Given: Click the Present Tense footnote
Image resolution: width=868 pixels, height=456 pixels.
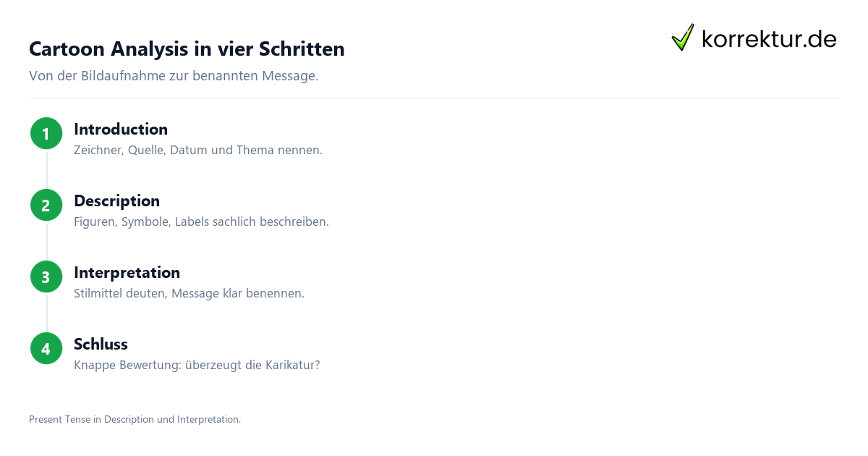Looking at the screenshot, I should pos(135,419).
